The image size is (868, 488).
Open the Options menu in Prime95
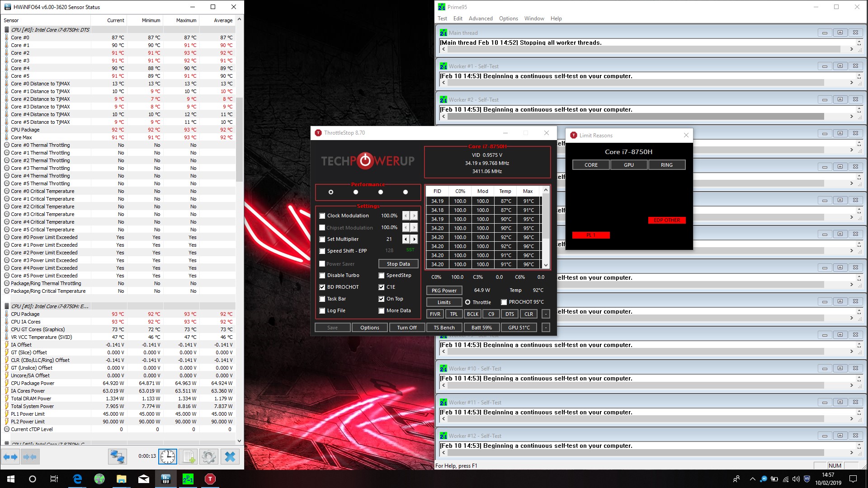click(x=508, y=19)
